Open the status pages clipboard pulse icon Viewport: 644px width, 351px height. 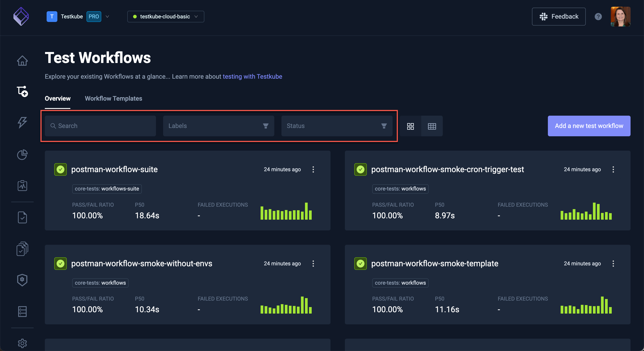(22, 186)
